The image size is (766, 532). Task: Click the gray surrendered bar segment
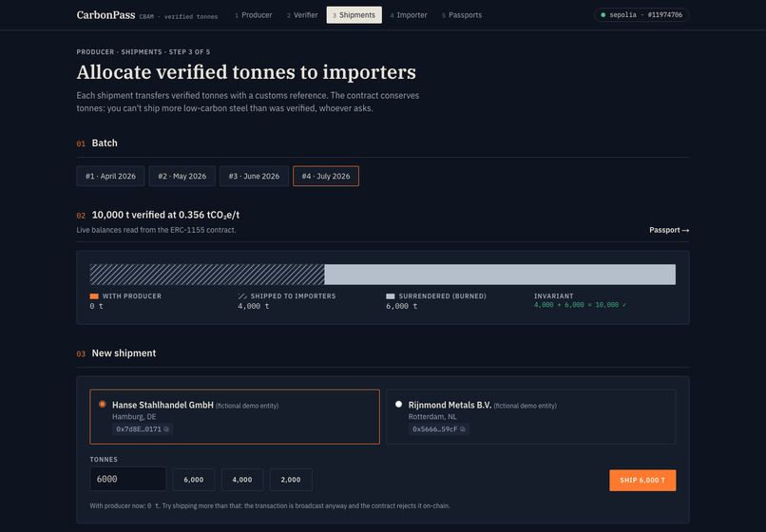pos(500,275)
